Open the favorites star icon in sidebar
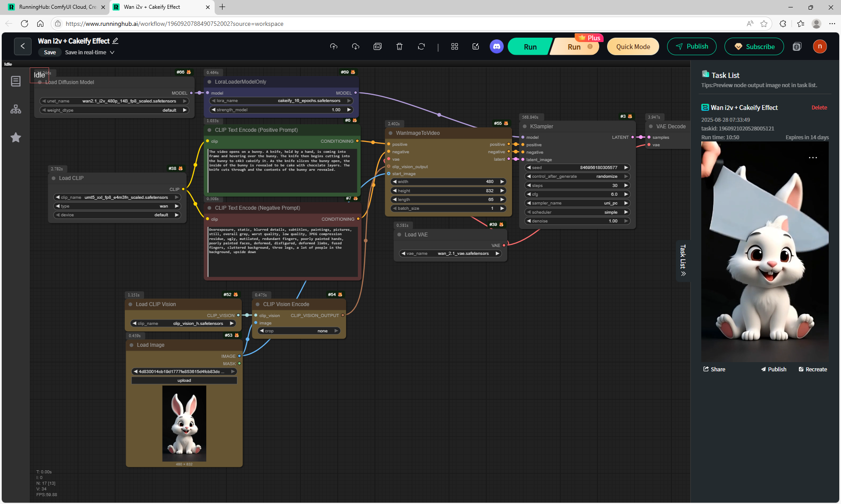This screenshot has height=504, width=841. (x=16, y=137)
